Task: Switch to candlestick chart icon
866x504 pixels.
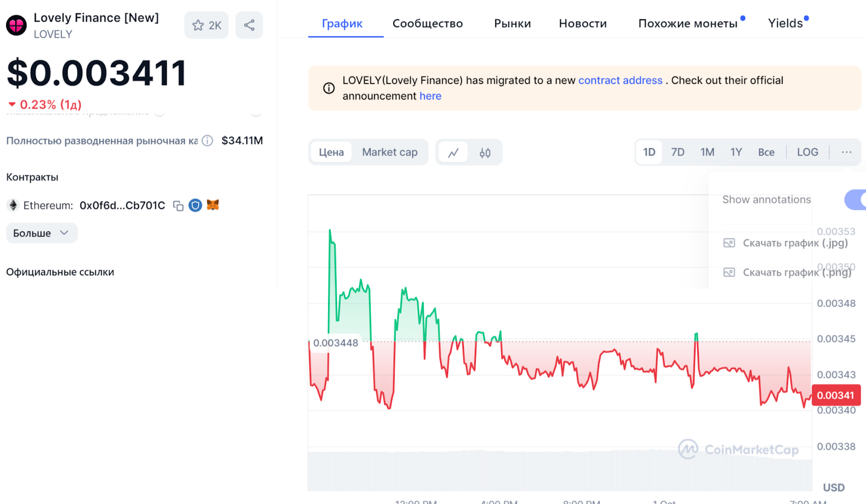Action: pos(485,152)
